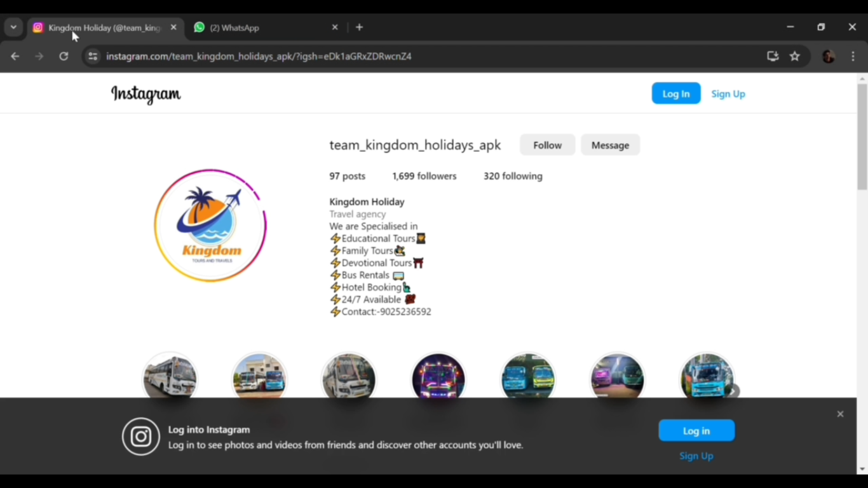This screenshot has height=488, width=868.
Task: Follow team_kingdom_holidays_apk
Action: [x=547, y=145]
